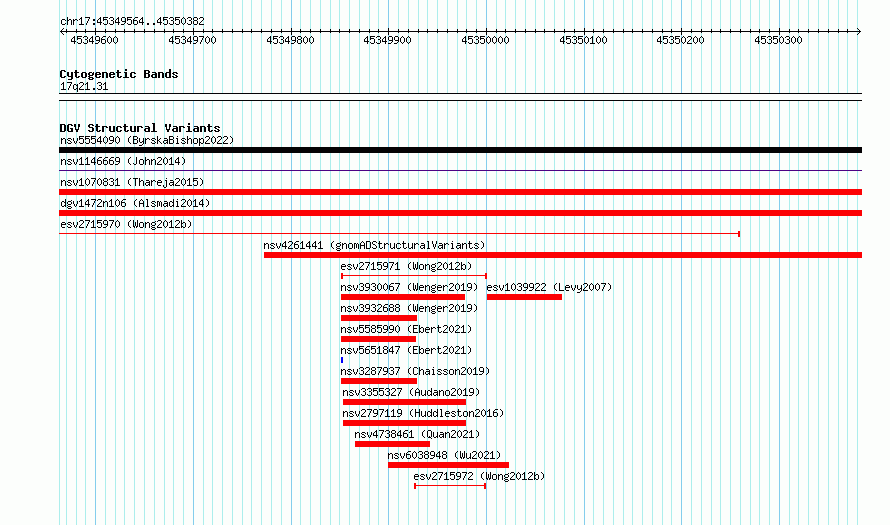Screen dimensions: 890x525
Task: Click ruler position 45350100
Action: [583, 40]
